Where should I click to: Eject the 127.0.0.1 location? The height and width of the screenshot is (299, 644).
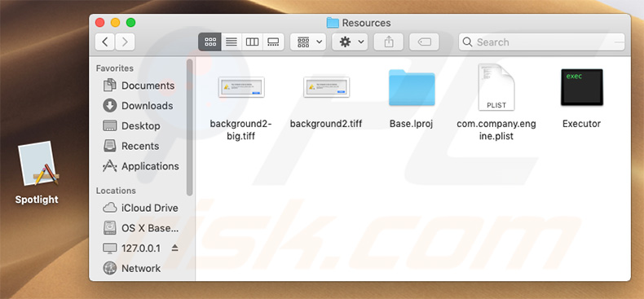point(175,248)
